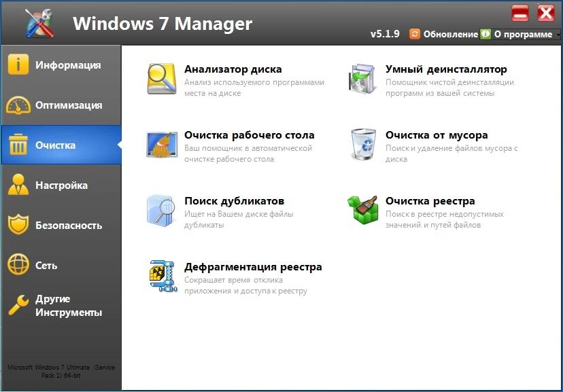Click description 'Ищет на Вашем диске файлы дубликаты'
The height and width of the screenshot is (392, 563).
(x=239, y=219)
